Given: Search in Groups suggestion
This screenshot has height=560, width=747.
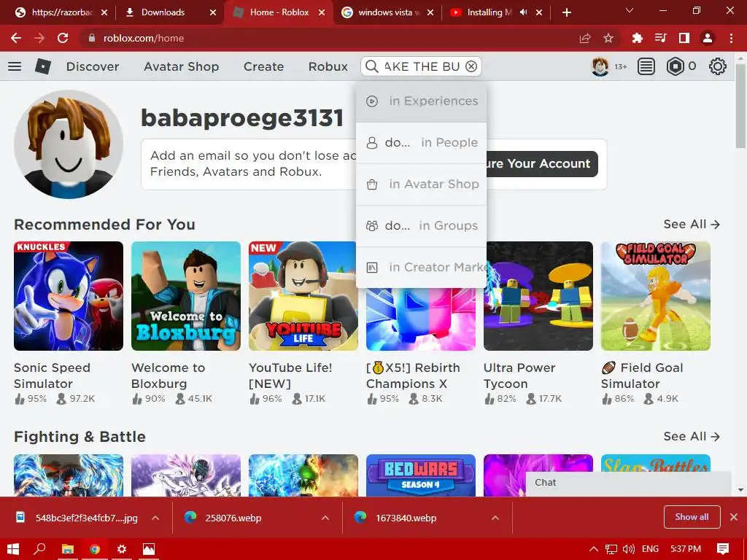Looking at the screenshot, I should [421, 226].
